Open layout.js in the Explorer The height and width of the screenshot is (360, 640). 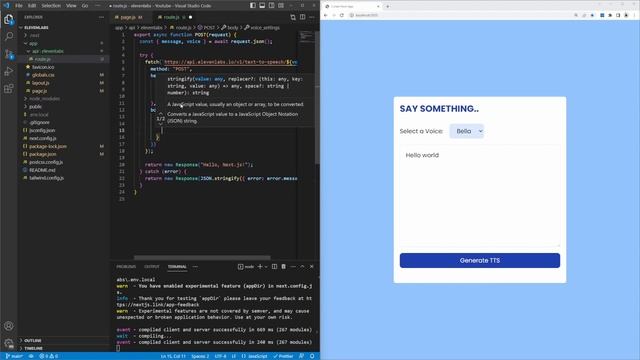[40, 83]
